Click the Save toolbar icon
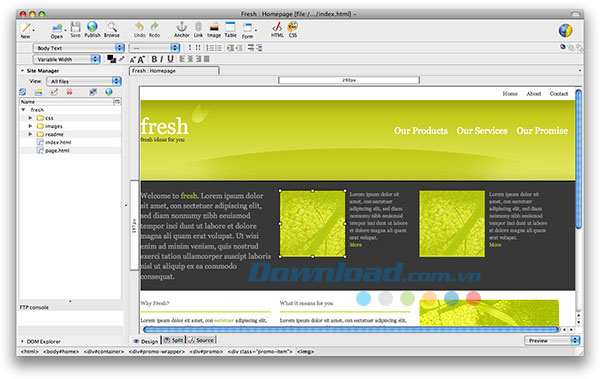Viewport: 600px width, 379px height. (x=75, y=27)
